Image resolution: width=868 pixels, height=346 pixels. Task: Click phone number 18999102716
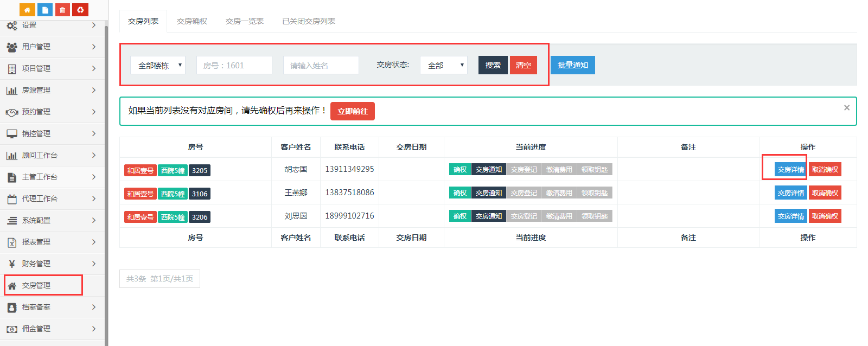click(x=349, y=216)
